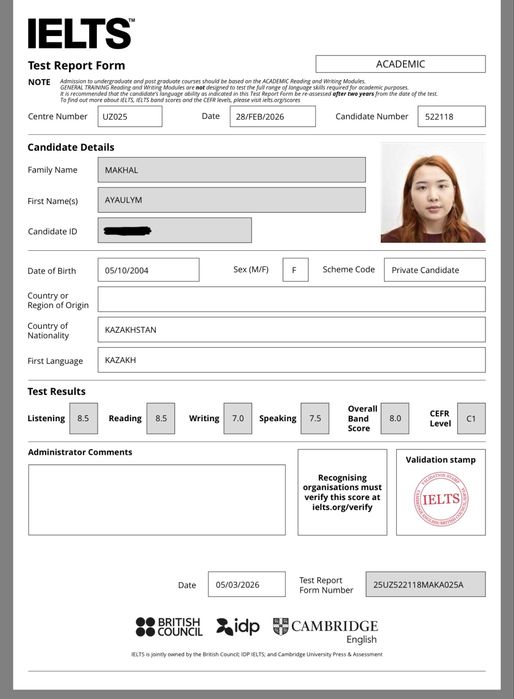Click the Family Name field MAKHAL
This screenshot has width=514, height=699.
(231, 170)
